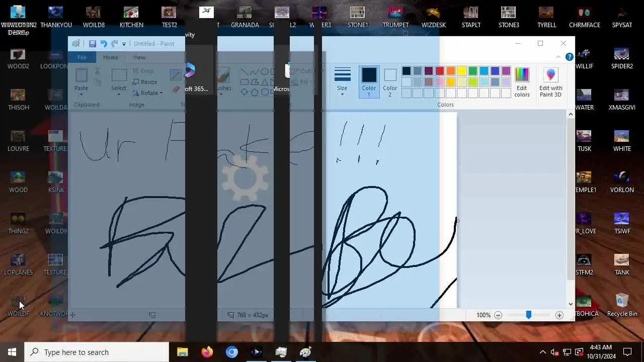Show hidden system tray icons
Viewport: 644px width, 362px height.
[542, 352]
